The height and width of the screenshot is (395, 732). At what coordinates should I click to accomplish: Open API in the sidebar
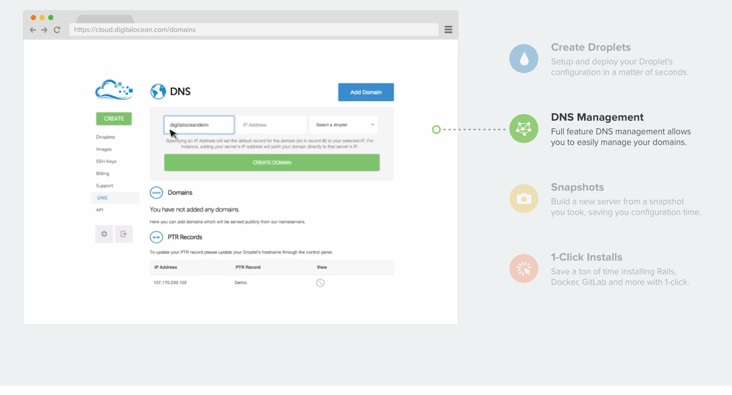(99, 210)
